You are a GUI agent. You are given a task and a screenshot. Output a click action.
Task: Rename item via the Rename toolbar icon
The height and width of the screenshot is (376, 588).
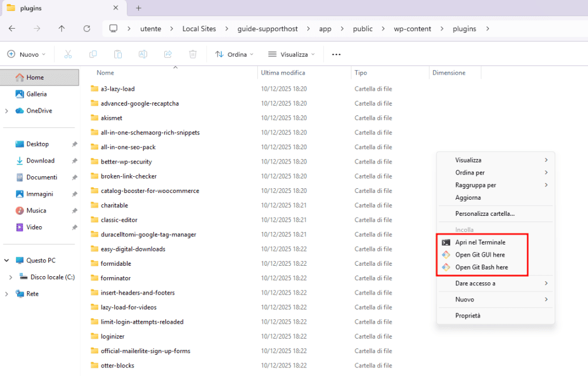[x=142, y=54]
